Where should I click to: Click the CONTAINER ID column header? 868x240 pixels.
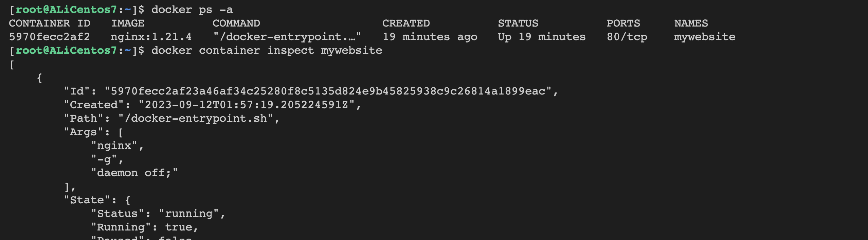pyautogui.click(x=50, y=23)
